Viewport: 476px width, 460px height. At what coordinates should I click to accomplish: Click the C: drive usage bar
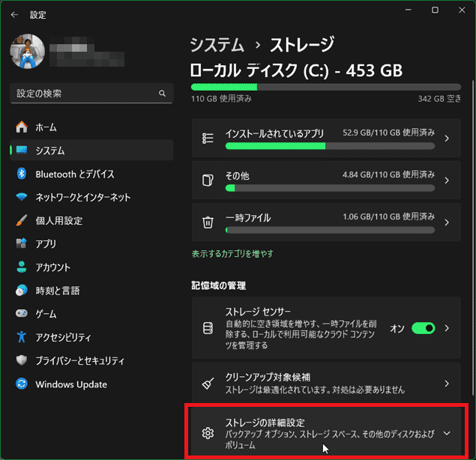click(x=325, y=88)
